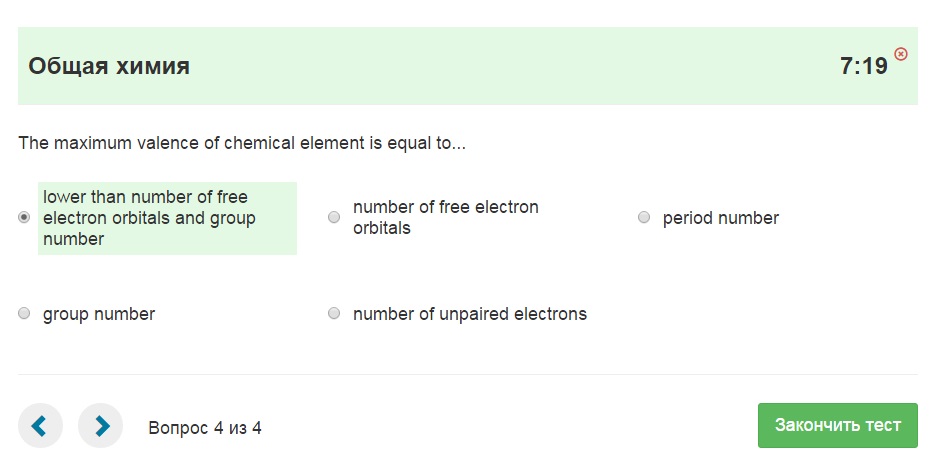Click the green highlighted answer text box
Viewport: 935px width, 469px height.
point(167,218)
